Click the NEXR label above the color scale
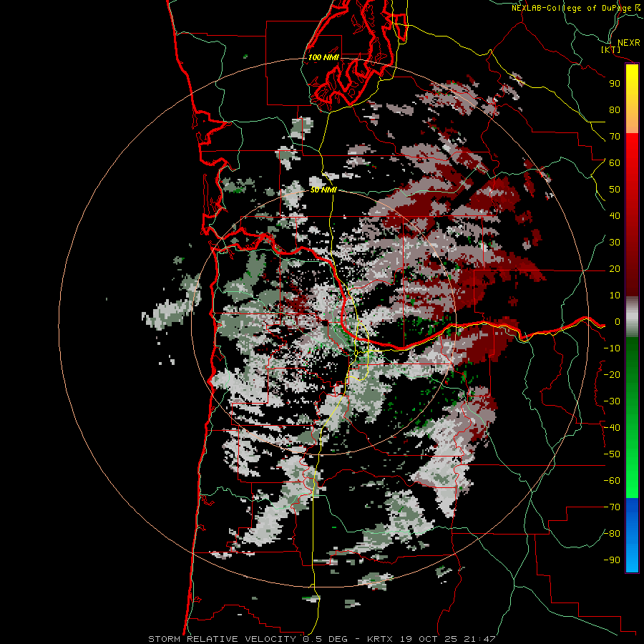The width and height of the screenshot is (644, 644). (629, 43)
